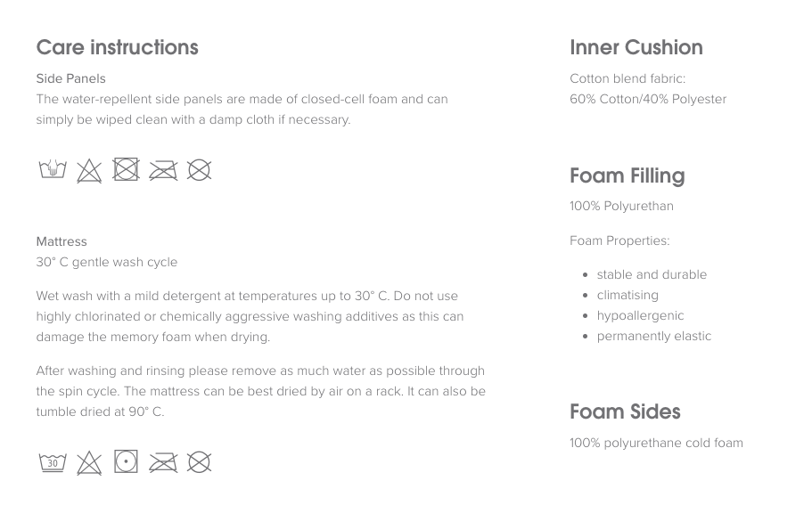
Task: Click the 60% Cotton/40% Polyester text
Action: (648, 99)
